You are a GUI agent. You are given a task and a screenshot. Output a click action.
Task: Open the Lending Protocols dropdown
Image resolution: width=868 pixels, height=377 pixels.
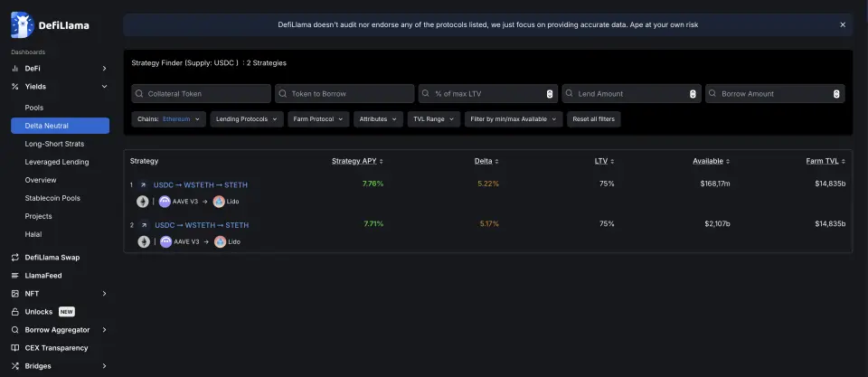tap(247, 119)
